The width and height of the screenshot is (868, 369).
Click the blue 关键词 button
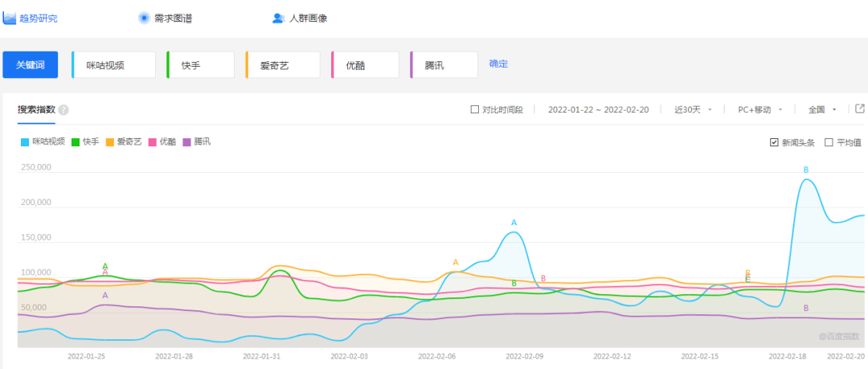click(31, 65)
